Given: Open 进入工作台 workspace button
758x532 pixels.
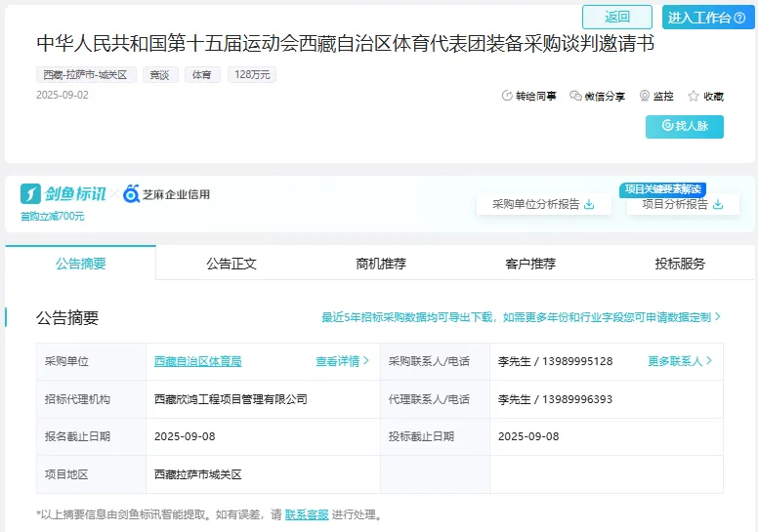Looking at the screenshot, I should coord(708,17).
